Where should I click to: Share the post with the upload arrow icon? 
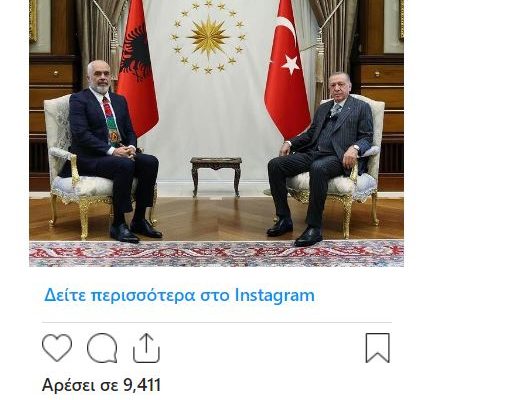(x=146, y=348)
